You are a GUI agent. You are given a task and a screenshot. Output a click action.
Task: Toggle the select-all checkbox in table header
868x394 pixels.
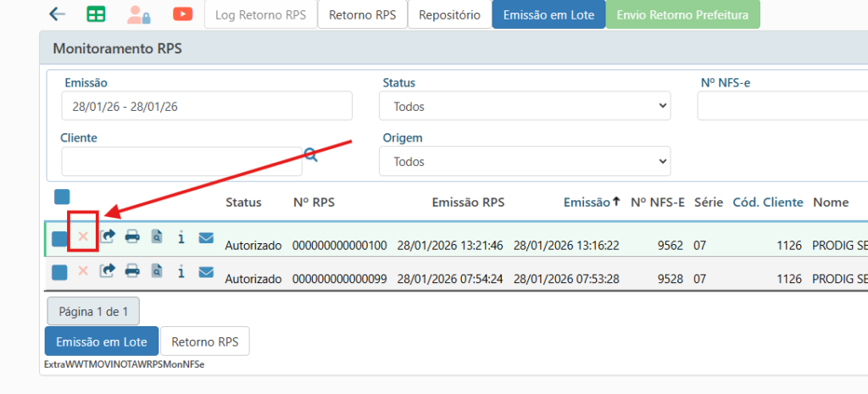pyautogui.click(x=62, y=197)
